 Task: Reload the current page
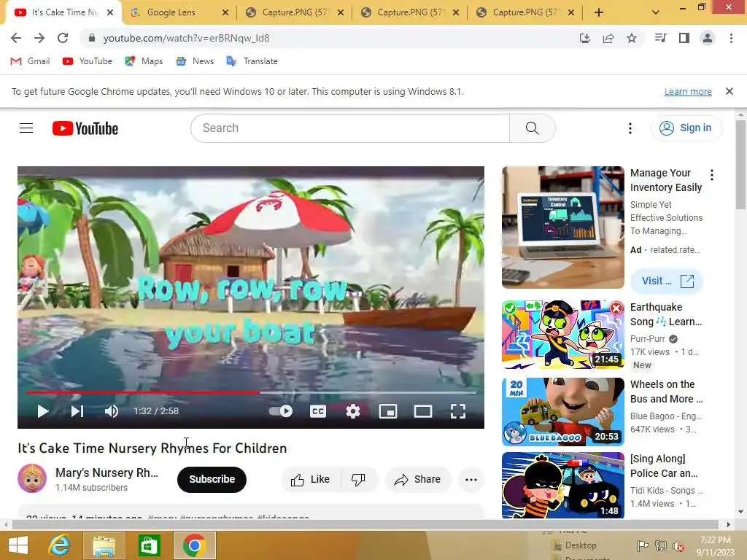pyautogui.click(x=63, y=38)
